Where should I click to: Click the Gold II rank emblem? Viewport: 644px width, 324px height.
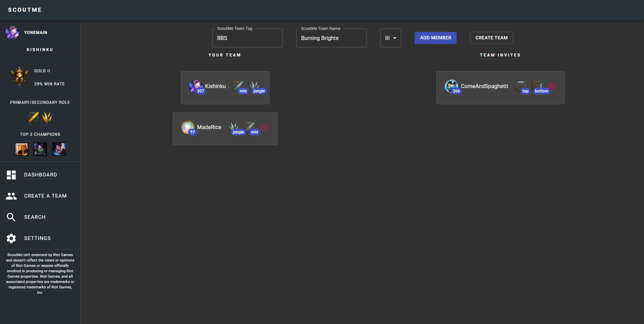click(x=19, y=76)
